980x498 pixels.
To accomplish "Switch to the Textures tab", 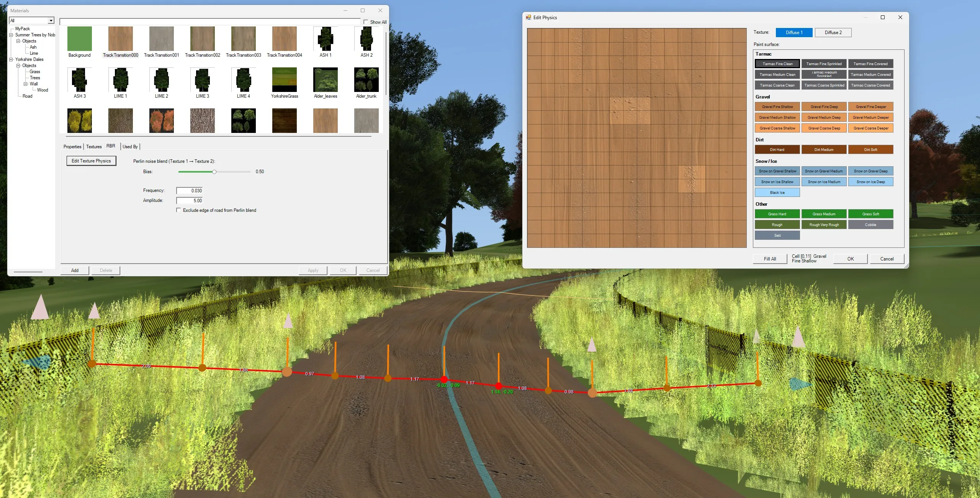I will tap(94, 147).
